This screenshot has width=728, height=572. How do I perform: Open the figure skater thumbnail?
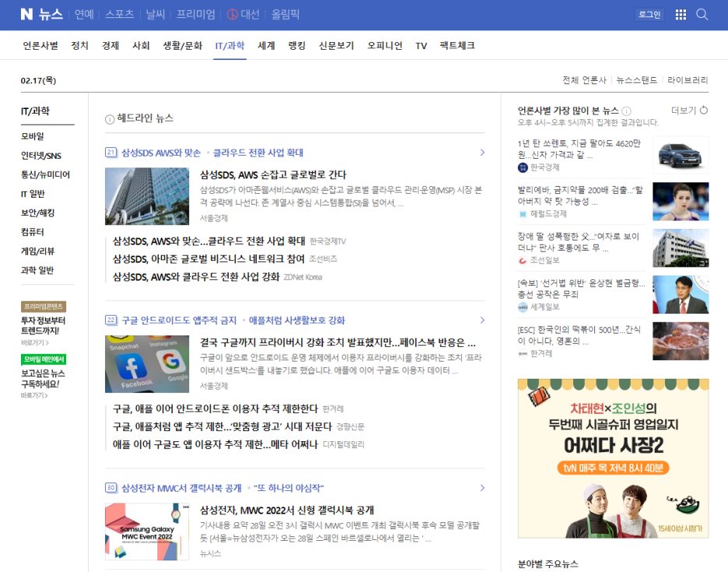[x=681, y=202]
